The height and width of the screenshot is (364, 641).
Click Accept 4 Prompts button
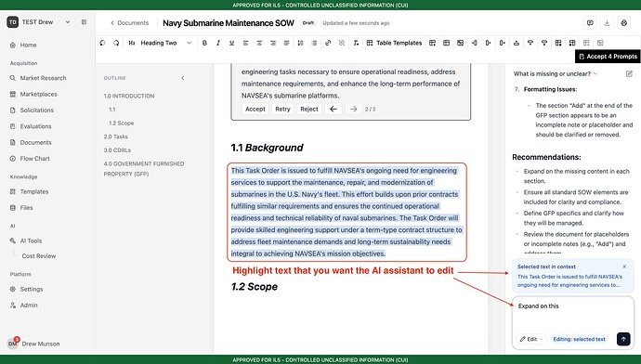(608, 57)
